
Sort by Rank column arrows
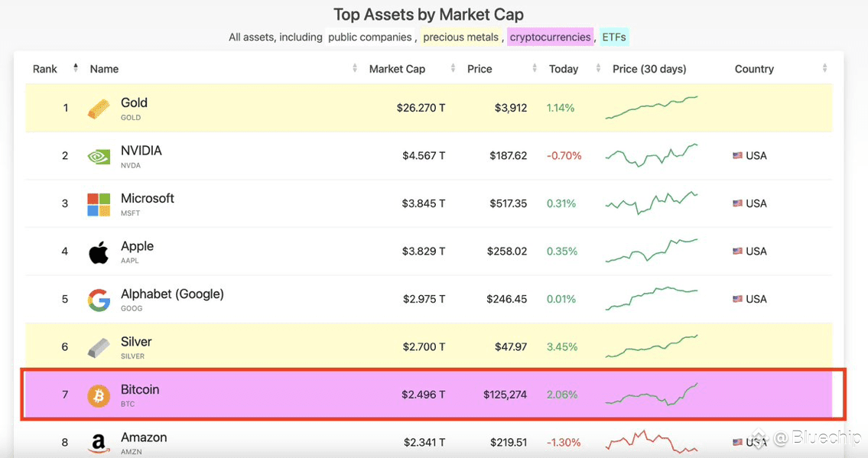coord(76,68)
